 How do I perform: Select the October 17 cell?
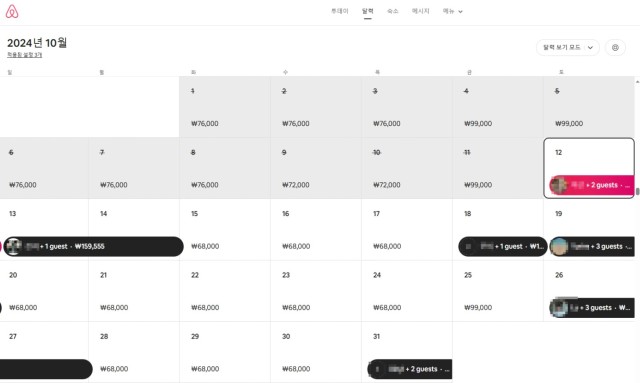[x=407, y=229]
